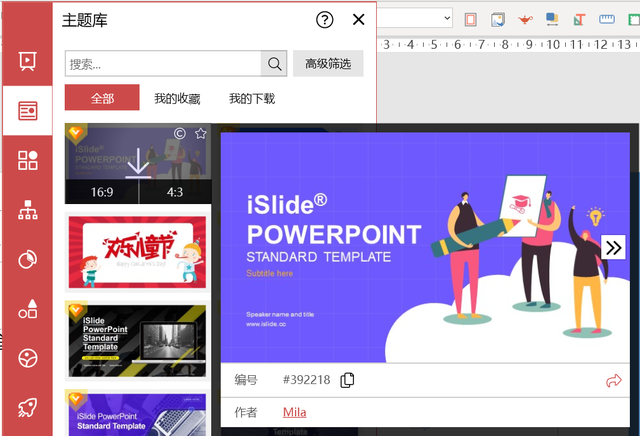Focus the search input field
The height and width of the screenshot is (436, 640).
coord(163,64)
